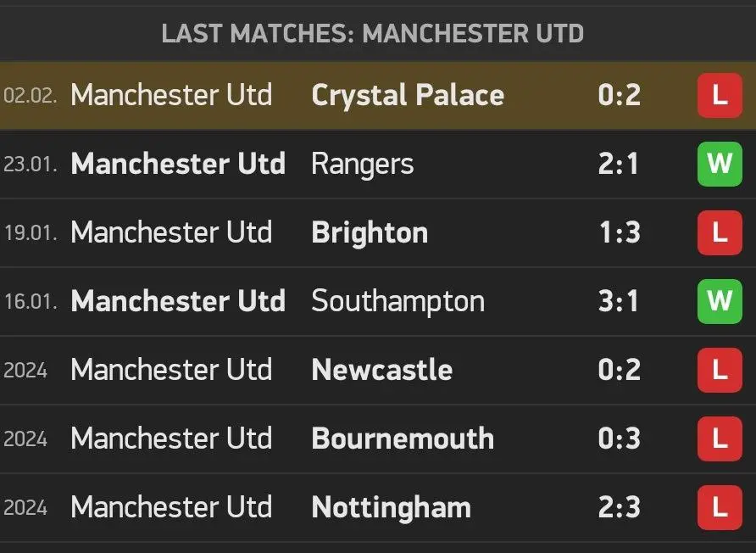The width and height of the screenshot is (756, 553).
Task: Click the 1:3 score against Brighton
Action: point(620,232)
